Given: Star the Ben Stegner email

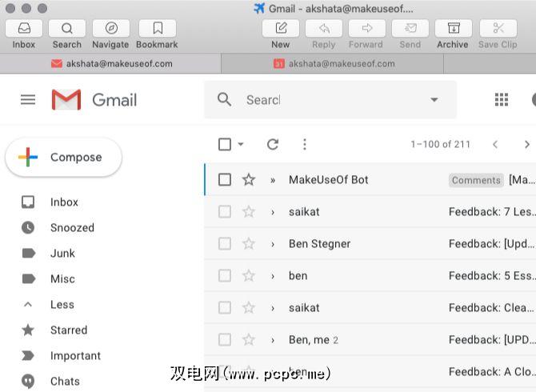Looking at the screenshot, I should click(249, 244).
